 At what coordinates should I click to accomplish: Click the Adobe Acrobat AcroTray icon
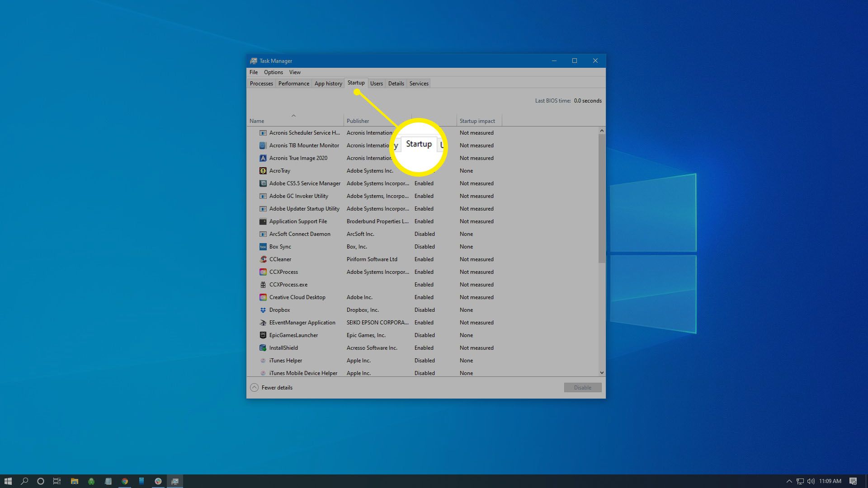[262, 171]
